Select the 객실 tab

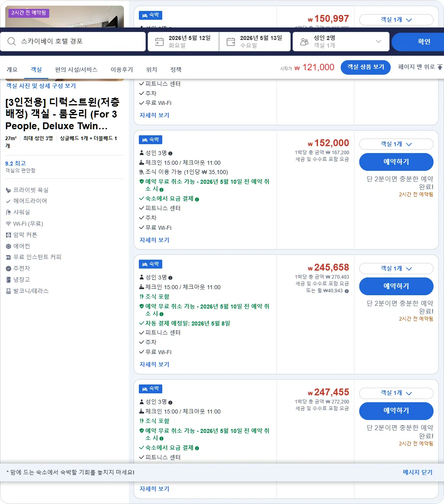pos(36,69)
